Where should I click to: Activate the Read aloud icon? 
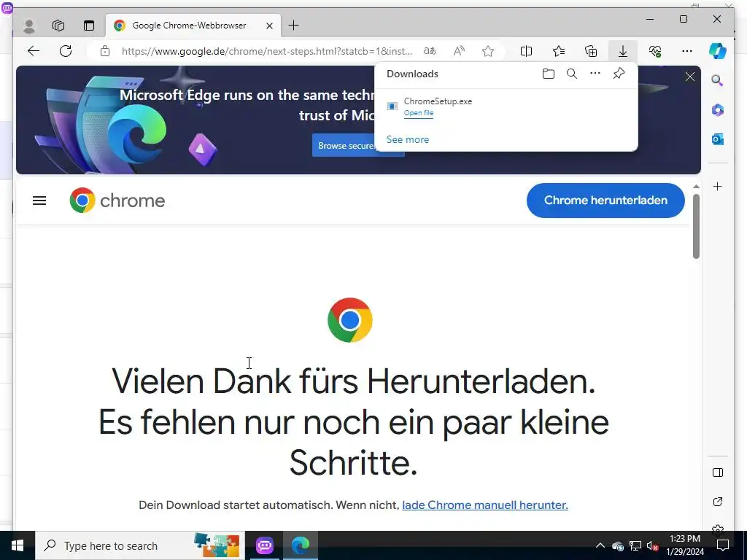(x=459, y=51)
